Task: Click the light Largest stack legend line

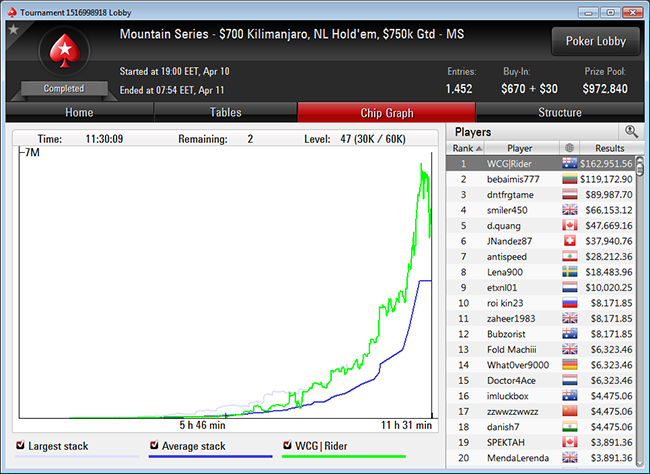Action: pos(77,457)
